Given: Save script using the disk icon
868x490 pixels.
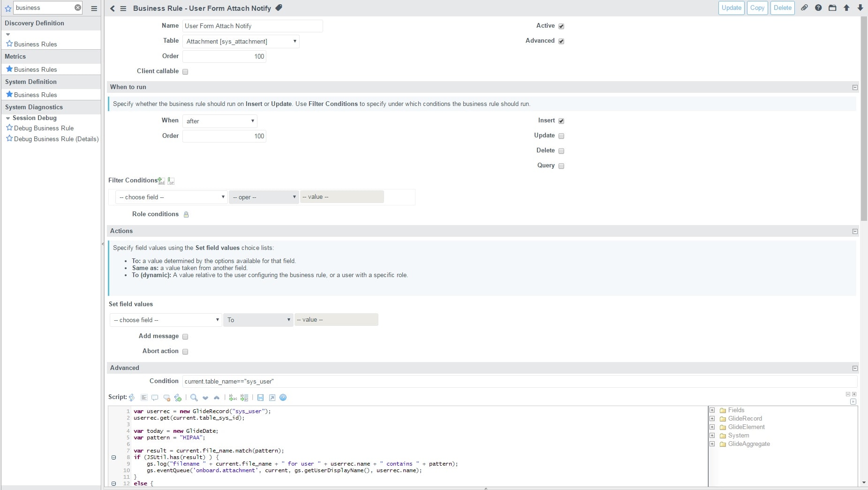Looking at the screenshot, I should [260, 398].
